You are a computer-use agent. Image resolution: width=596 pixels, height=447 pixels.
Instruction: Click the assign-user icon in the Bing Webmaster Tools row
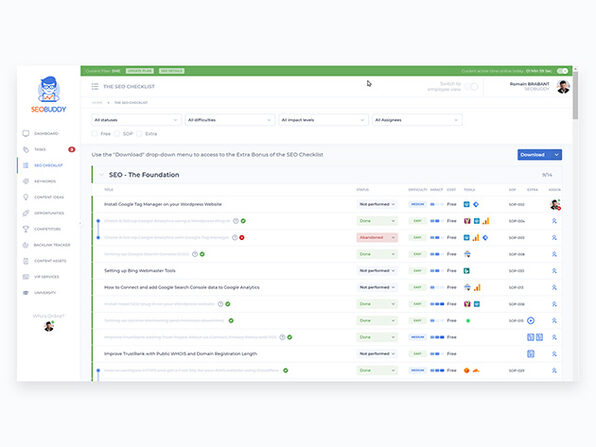pos(554,271)
